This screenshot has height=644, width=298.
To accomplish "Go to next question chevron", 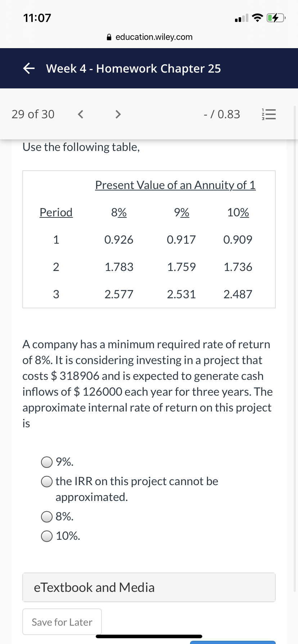I will pos(118,114).
